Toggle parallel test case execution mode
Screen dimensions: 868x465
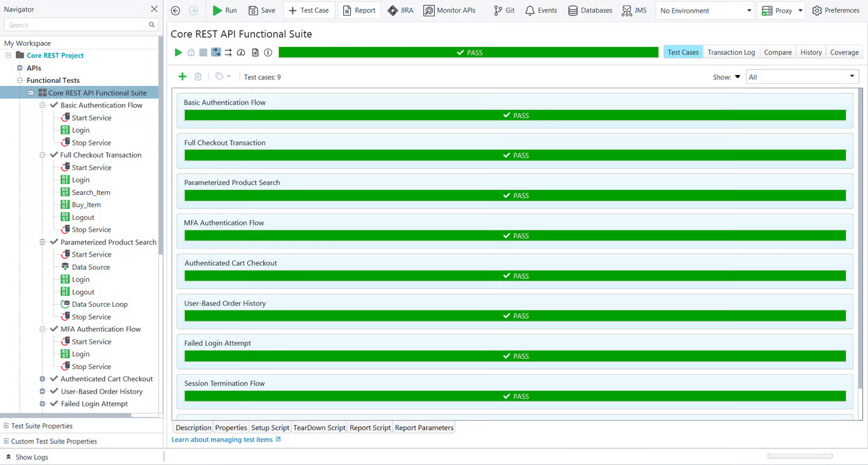pos(228,53)
